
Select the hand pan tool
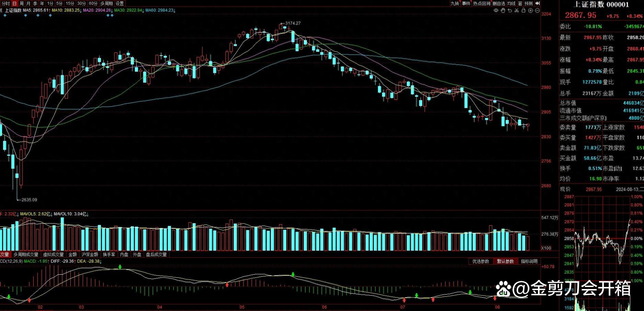point(503,11)
